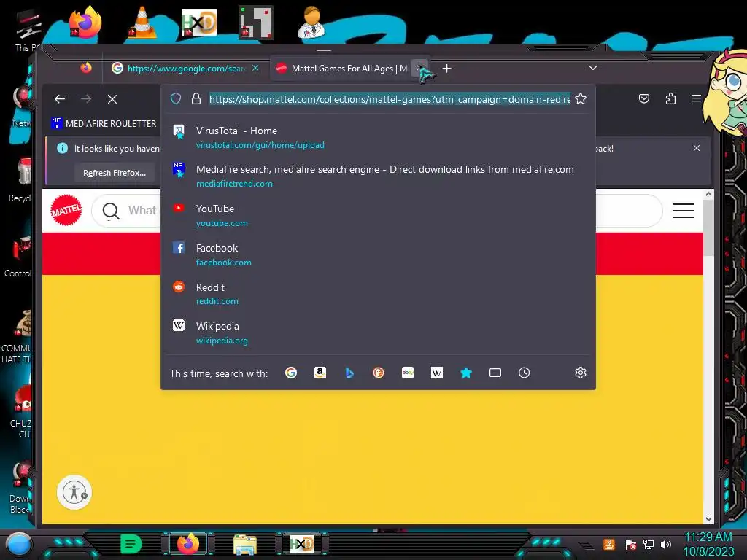Open a new tab with plus button
The width and height of the screenshot is (747, 560).
click(447, 69)
